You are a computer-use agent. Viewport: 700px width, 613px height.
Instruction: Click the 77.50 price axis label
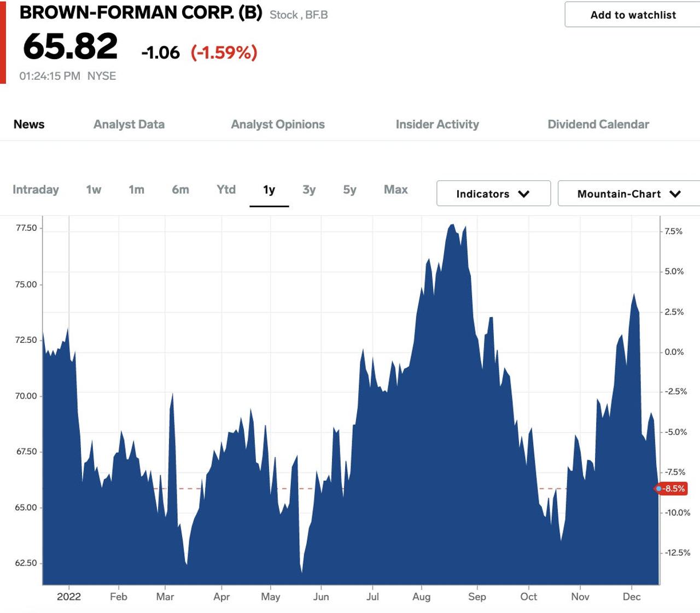pyautogui.click(x=26, y=228)
